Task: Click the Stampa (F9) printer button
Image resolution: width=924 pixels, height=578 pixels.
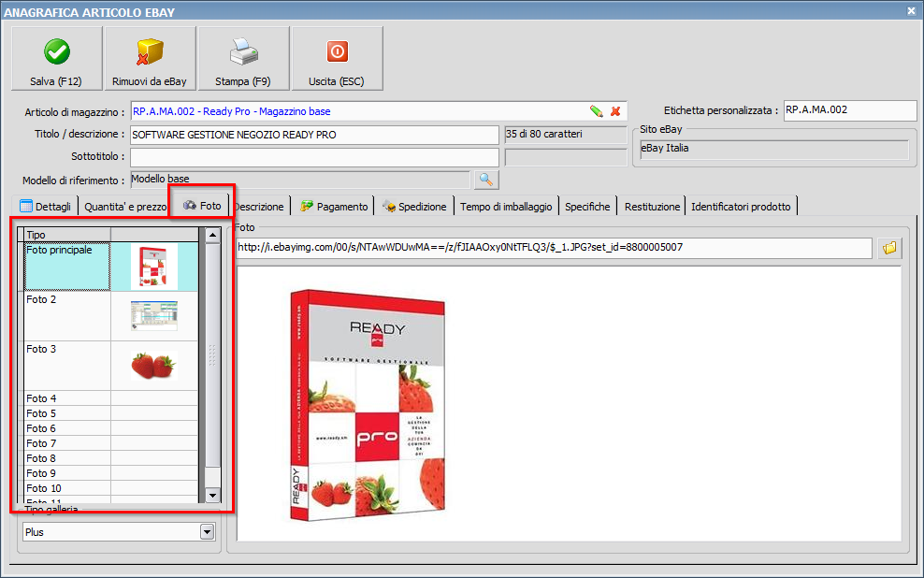Action: pos(243,58)
